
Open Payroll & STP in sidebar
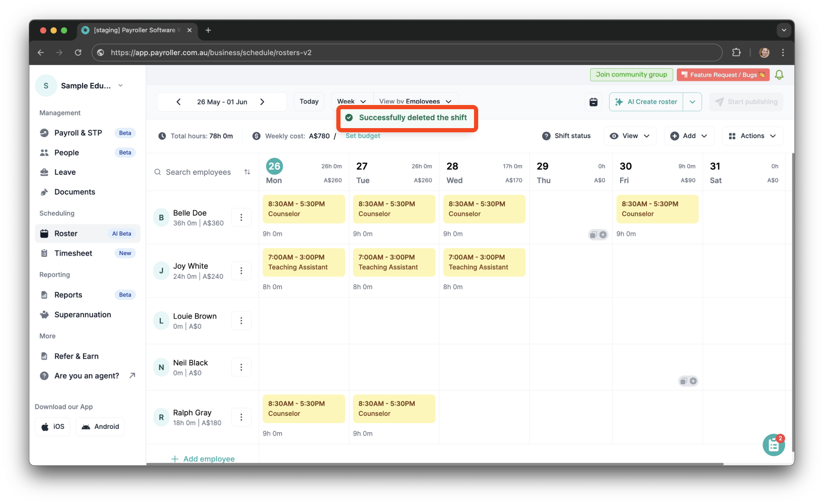click(x=88, y=133)
